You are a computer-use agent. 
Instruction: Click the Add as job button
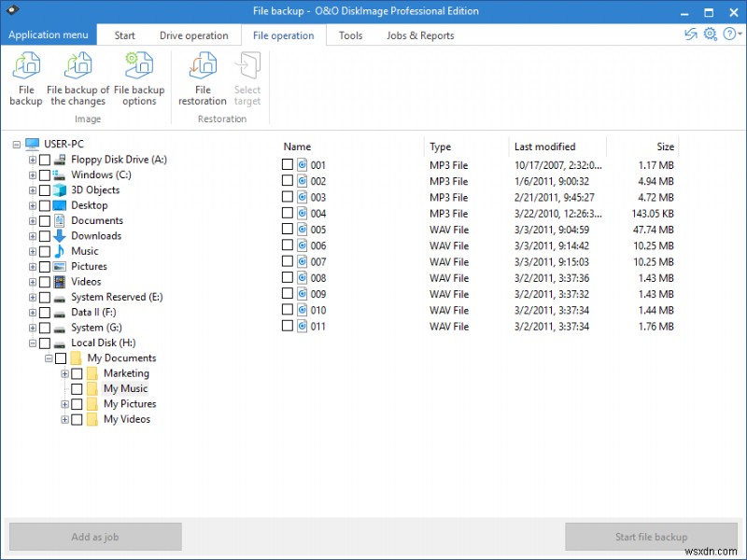click(x=94, y=536)
